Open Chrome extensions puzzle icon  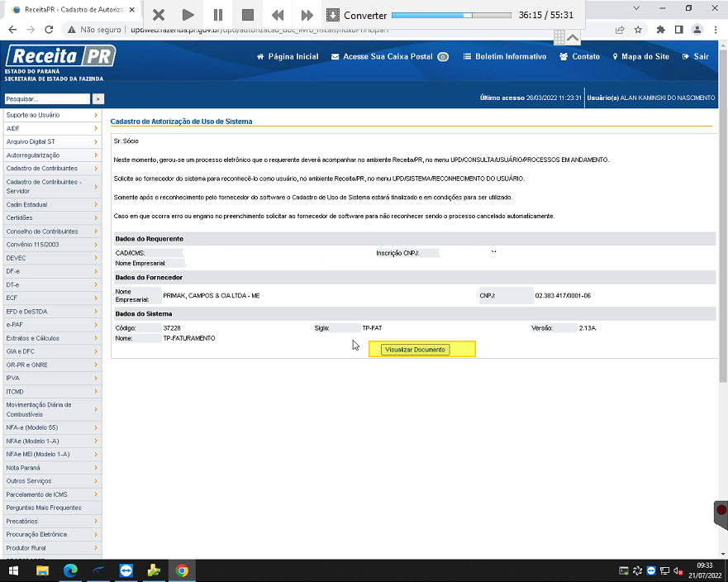click(661, 30)
